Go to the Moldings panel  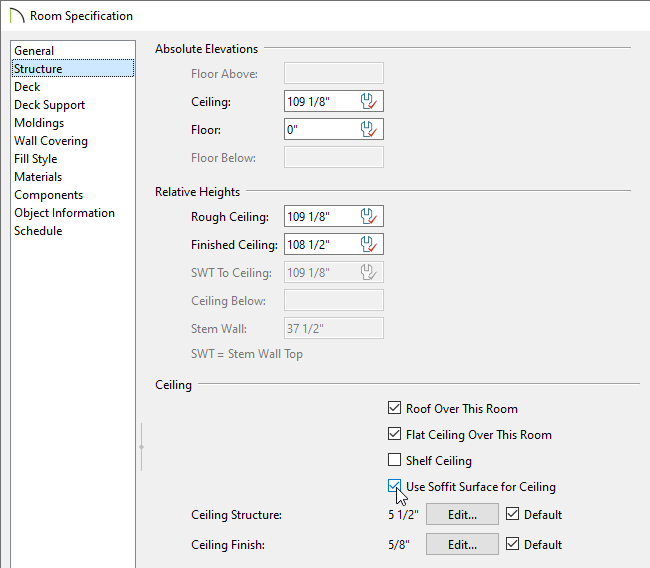(73, 123)
